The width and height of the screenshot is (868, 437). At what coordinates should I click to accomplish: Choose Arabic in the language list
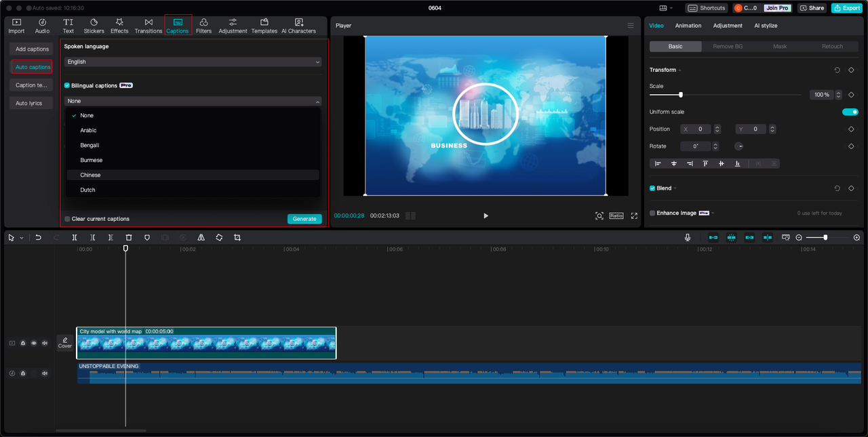(x=193, y=130)
